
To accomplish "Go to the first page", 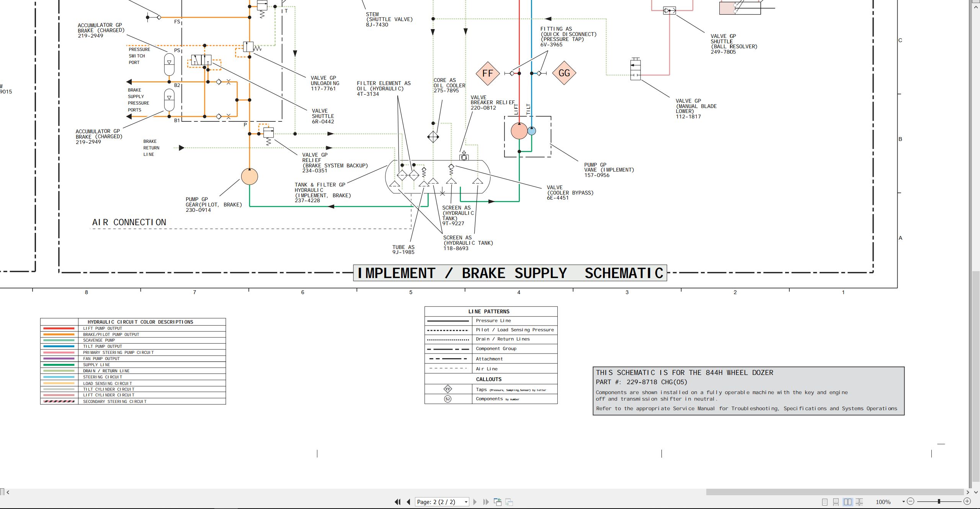I will click(398, 502).
